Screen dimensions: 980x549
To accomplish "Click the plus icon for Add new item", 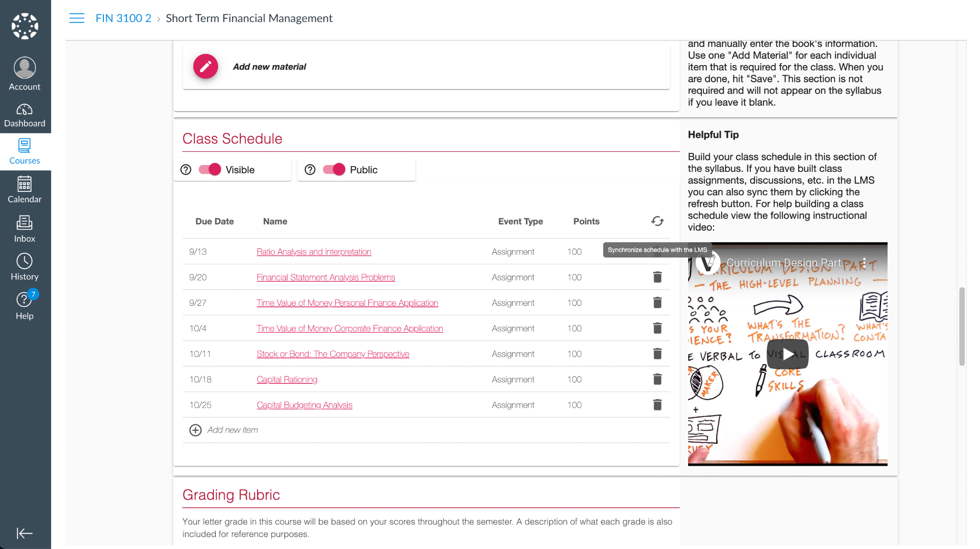I will point(195,430).
